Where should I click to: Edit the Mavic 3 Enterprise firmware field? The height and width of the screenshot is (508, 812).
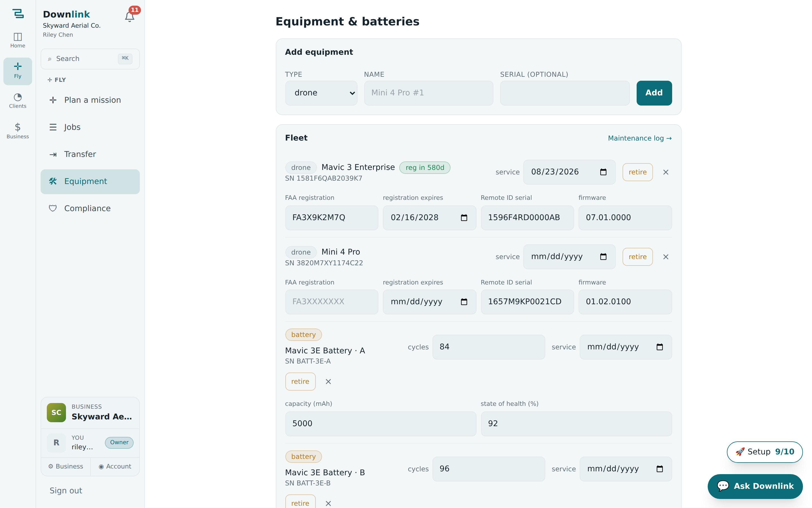click(x=625, y=218)
